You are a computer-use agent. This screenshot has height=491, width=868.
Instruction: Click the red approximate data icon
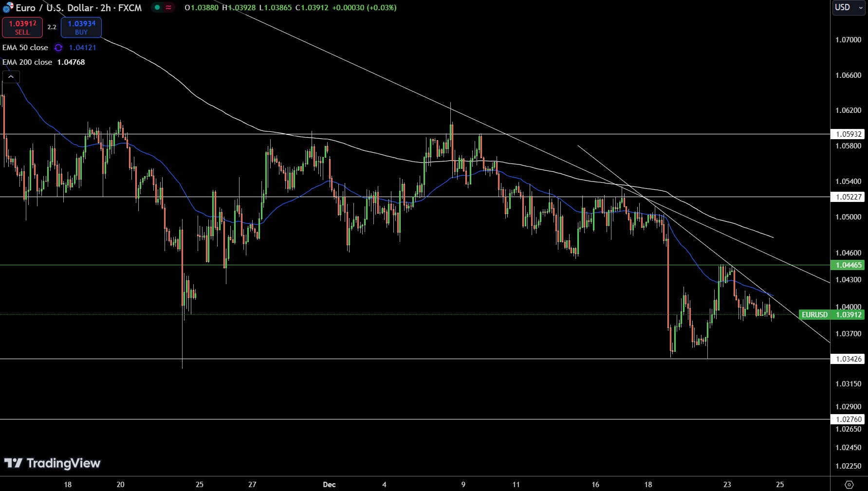point(168,8)
